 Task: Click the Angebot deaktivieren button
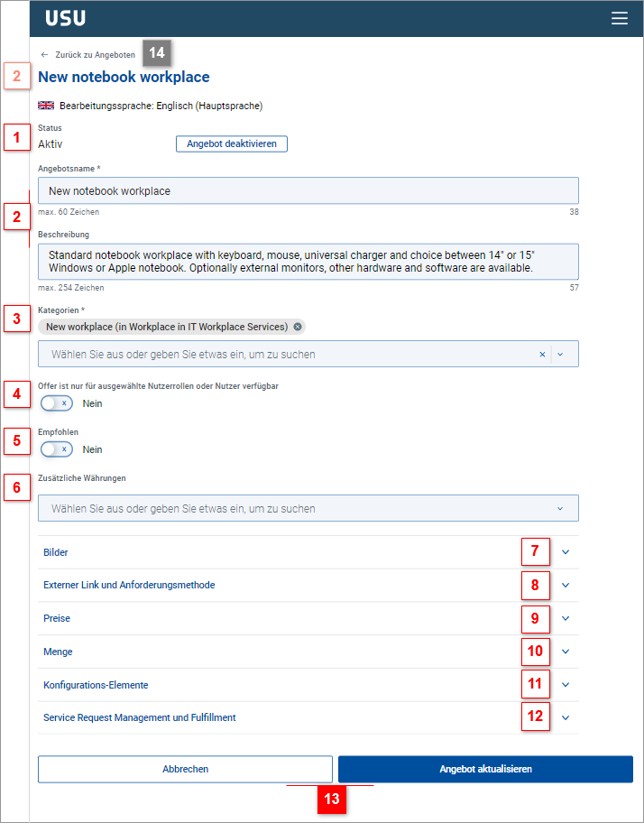click(x=231, y=144)
